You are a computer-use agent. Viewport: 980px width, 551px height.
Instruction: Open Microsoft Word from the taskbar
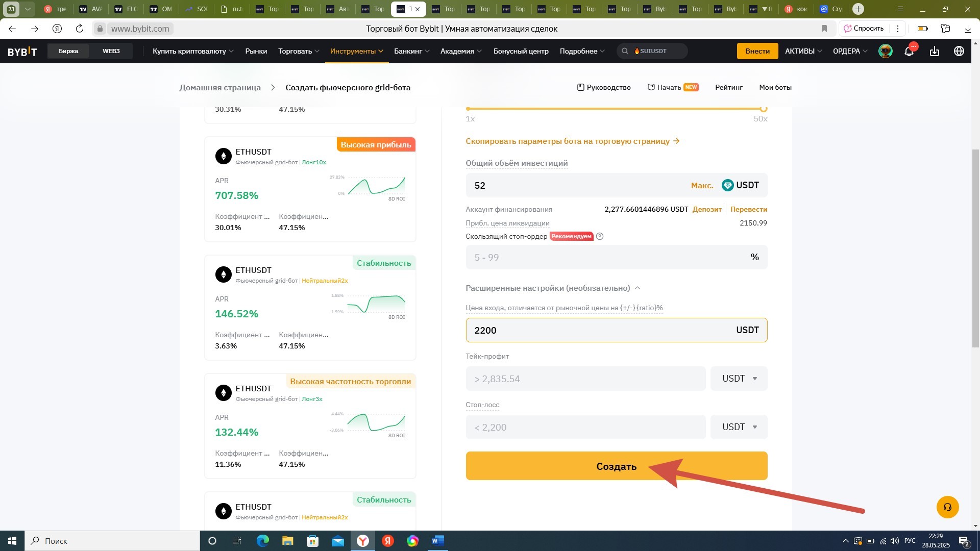438,541
